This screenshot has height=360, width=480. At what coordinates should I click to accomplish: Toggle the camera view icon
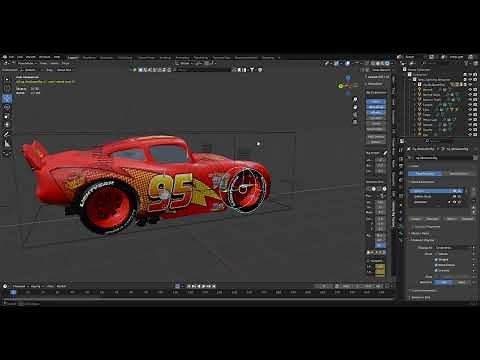(355, 115)
